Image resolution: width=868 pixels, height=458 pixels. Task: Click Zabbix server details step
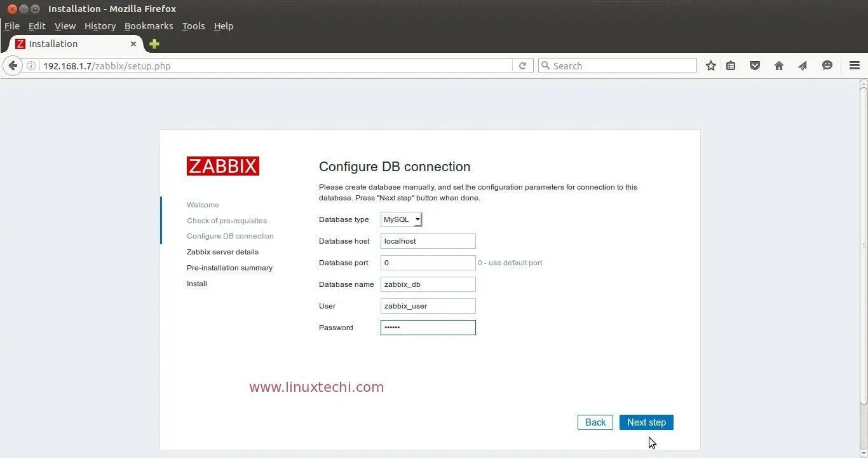click(x=222, y=252)
